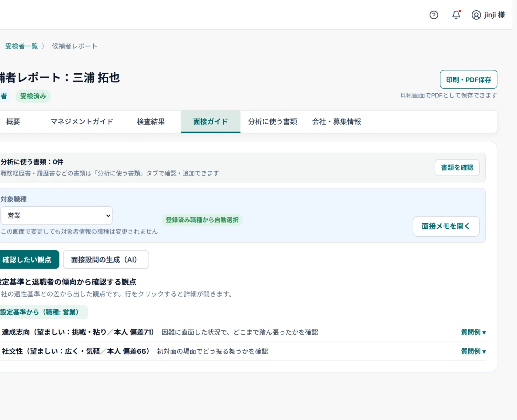This screenshot has width=517, height=420.
Task: Open the jinji user account menu
Action: (x=488, y=15)
